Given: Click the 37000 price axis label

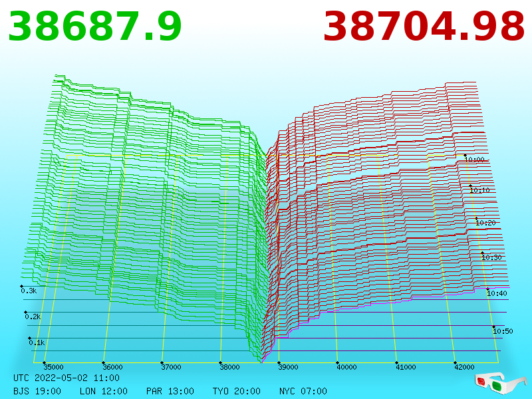Looking at the screenshot, I should click(x=172, y=367).
